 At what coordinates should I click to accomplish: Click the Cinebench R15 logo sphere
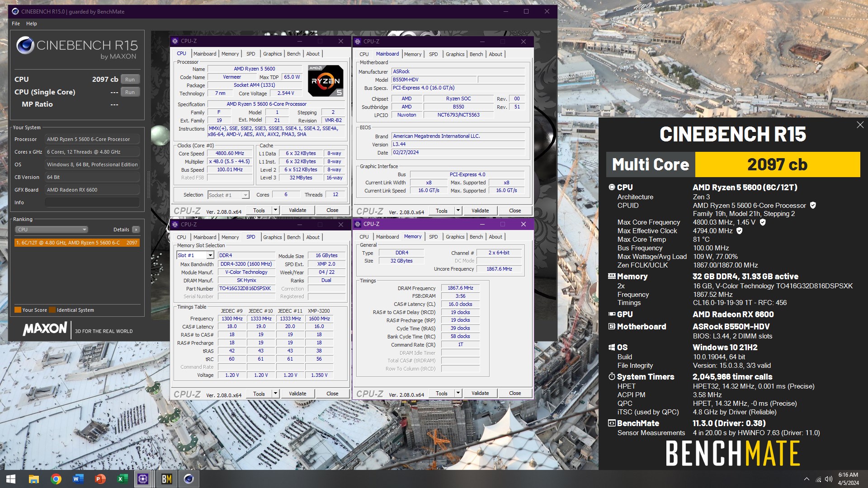pos(25,46)
